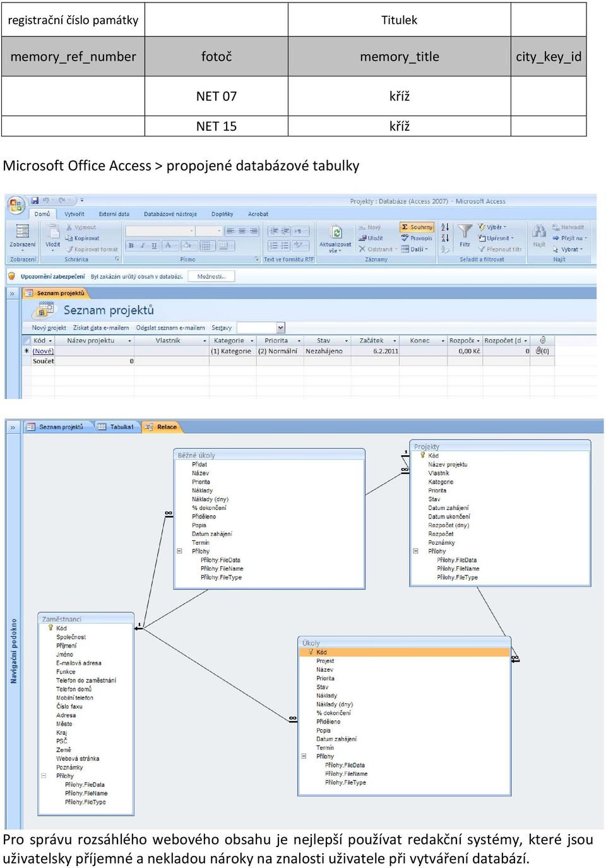Click the attachment cell showing (0)
Screen dimensions: 606x868
point(542,351)
